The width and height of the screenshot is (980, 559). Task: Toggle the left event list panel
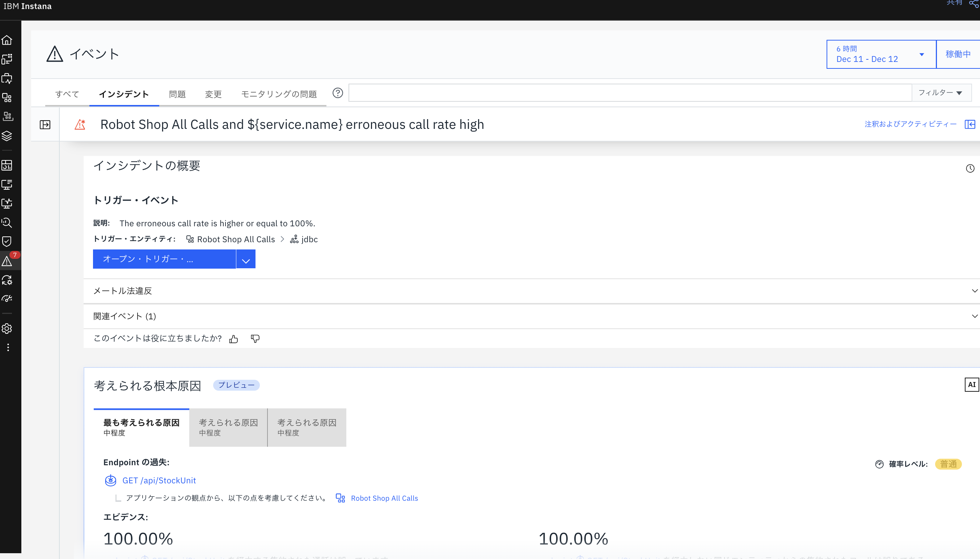[x=45, y=125]
